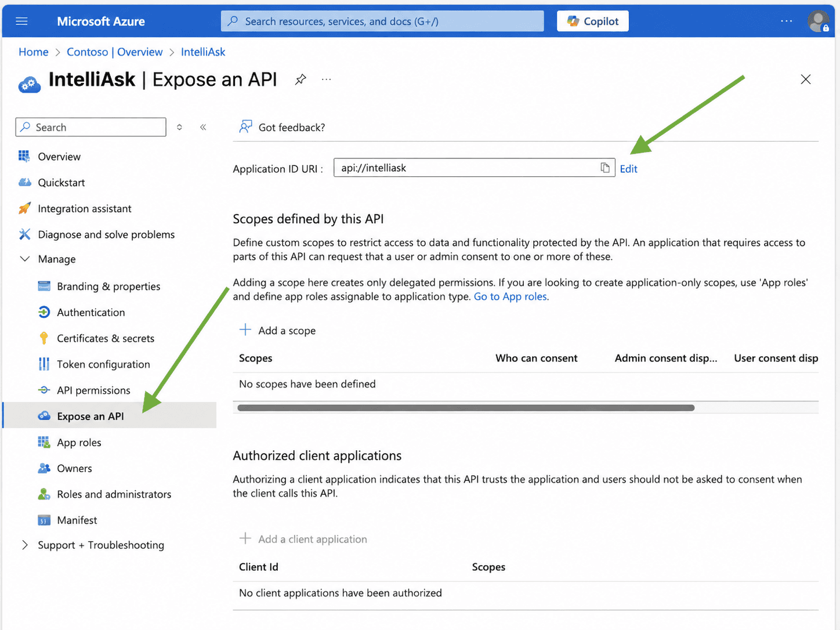Click the Roles and administrators icon
Viewport: 840px width, 630px height.
tap(44, 494)
